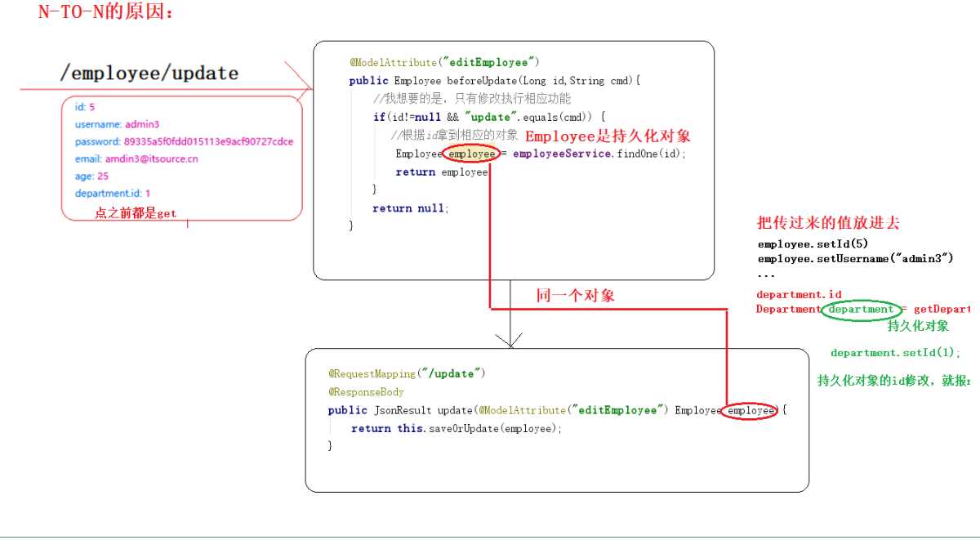Select the "/employee/update" URL label
Screen dimensions: 980x540
(x=149, y=73)
